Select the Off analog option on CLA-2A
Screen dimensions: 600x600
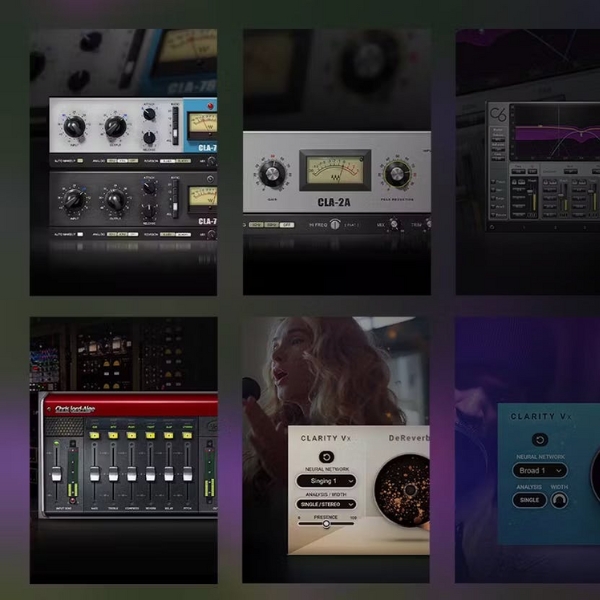click(x=287, y=225)
